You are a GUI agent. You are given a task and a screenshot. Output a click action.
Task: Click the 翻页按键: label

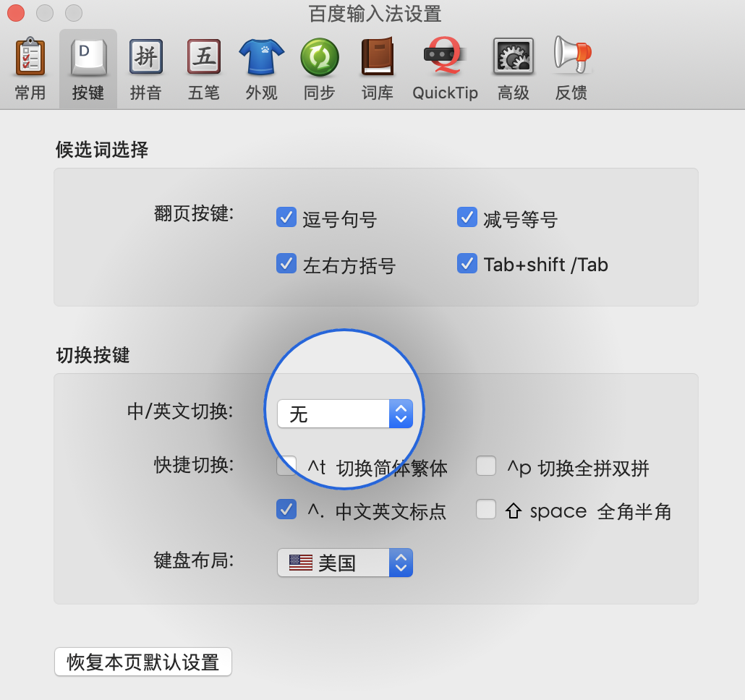(194, 213)
